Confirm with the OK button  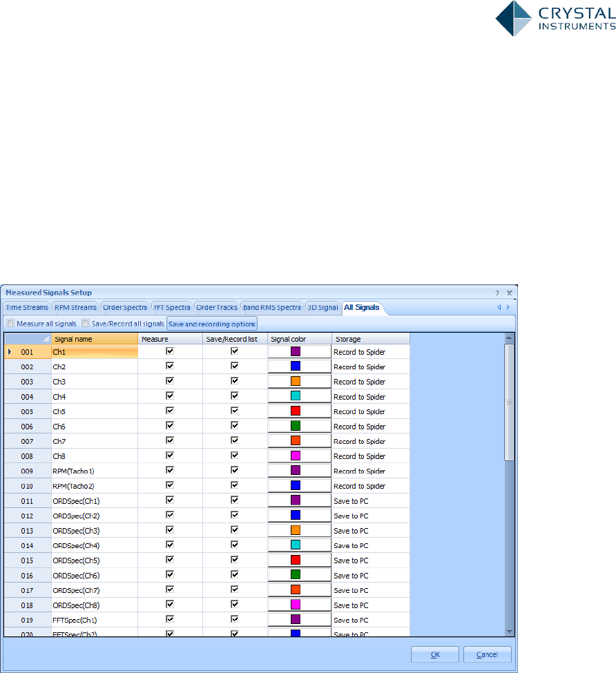[x=435, y=654]
